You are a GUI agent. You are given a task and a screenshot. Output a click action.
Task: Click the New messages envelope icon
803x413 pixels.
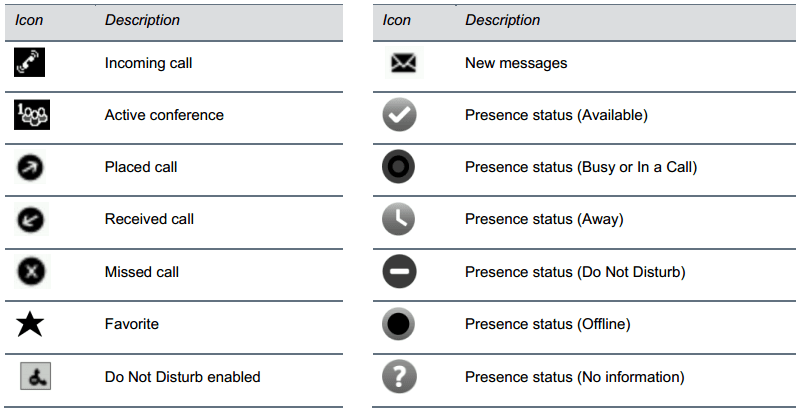[x=399, y=63]
